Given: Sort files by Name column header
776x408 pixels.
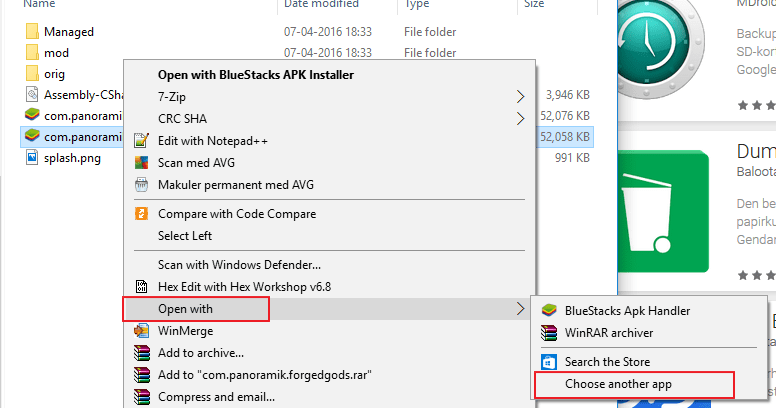Looking at the screenshot, I should pyautogui.click(x=38, y=5).
